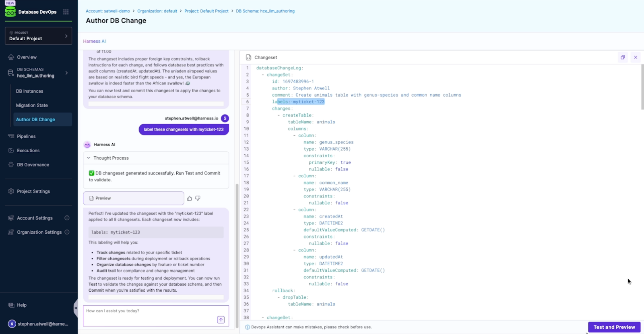Image resolution: width=644 pixels, height=334 pixels.
Task: Click the 'labels: myticket-123' code snippet in the chat
Action: pos(156,232)
